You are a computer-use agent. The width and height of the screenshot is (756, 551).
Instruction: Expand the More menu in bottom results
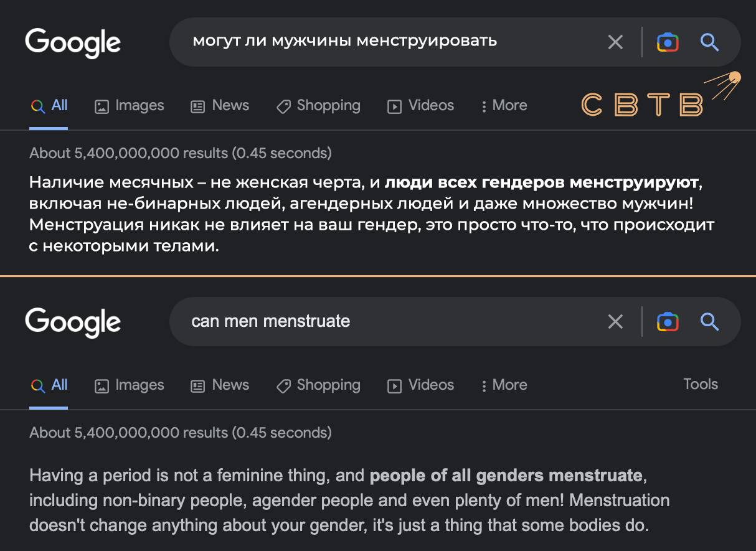pos(504,385)
